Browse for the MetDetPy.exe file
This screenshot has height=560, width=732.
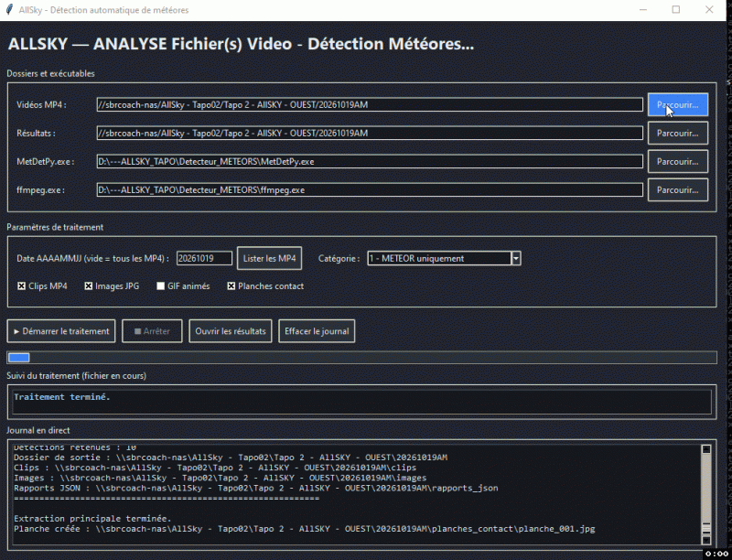(677, 161)
